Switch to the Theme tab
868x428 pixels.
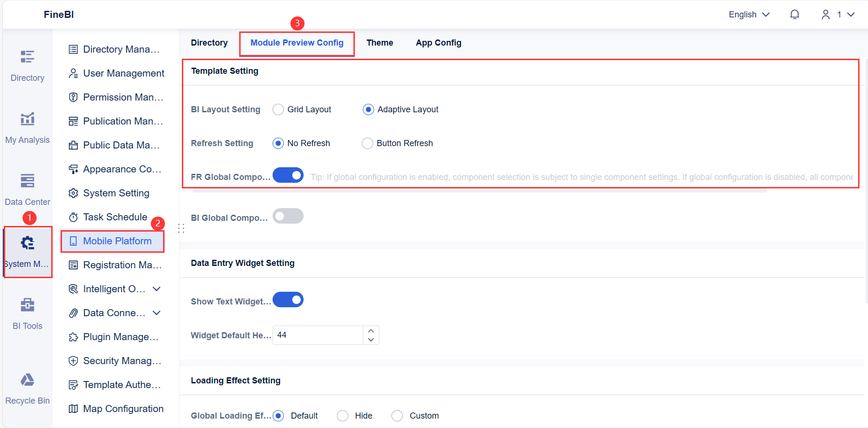coord(379,42)
